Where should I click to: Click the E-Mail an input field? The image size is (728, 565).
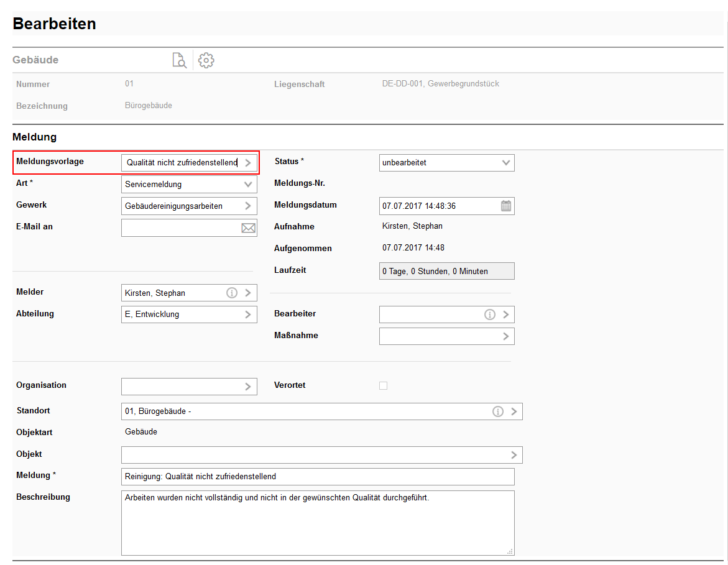click(180, 228)
